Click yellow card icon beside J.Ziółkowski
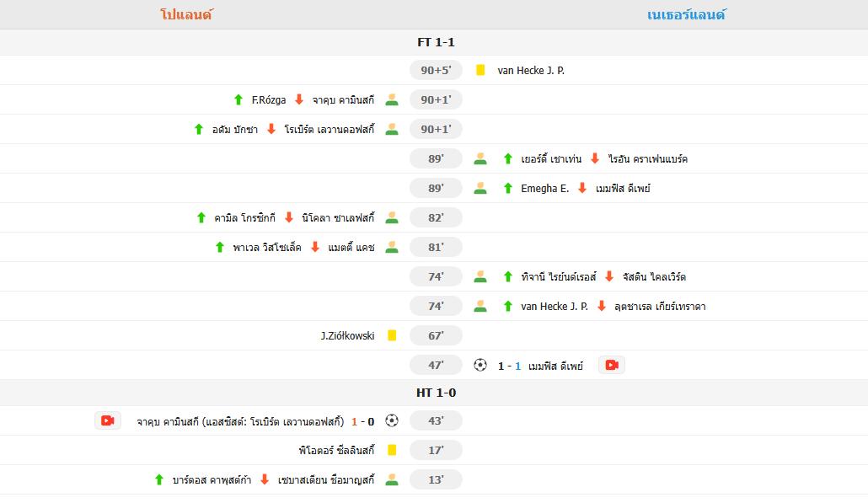This screenshot has height=503, width=868. point(392,335)
